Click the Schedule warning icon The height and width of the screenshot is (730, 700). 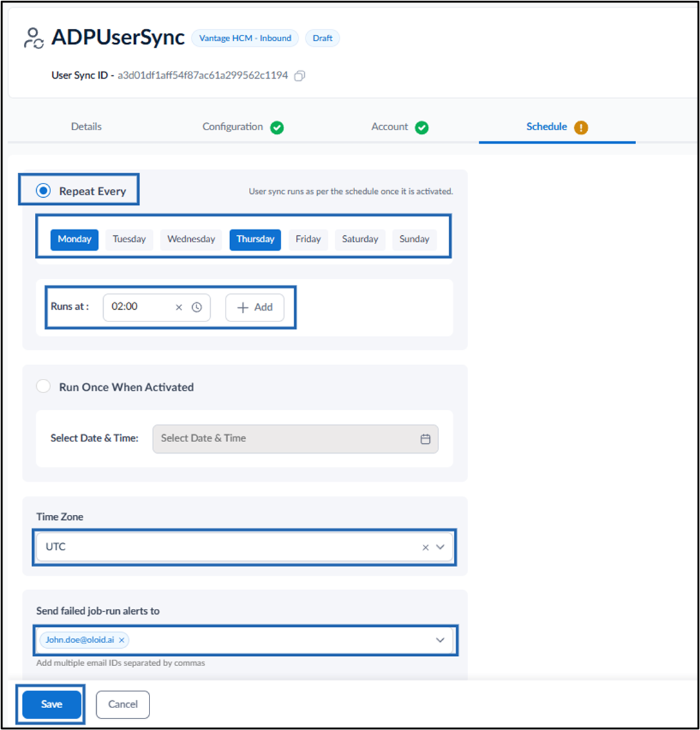pos(581,128)
